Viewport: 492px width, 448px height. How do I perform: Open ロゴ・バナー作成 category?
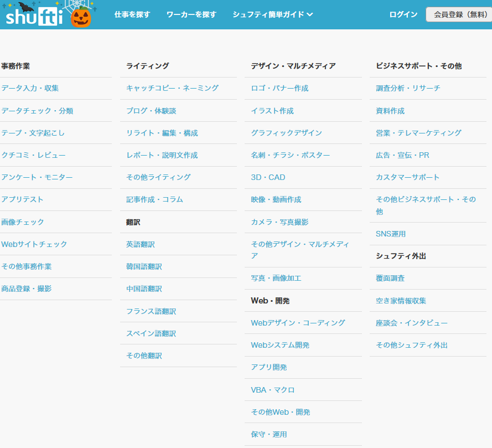[279, 88]
